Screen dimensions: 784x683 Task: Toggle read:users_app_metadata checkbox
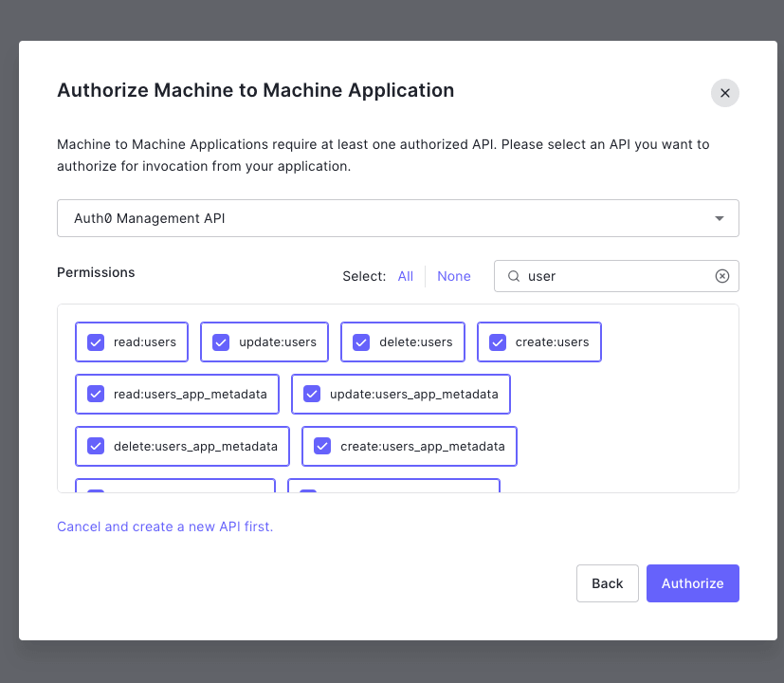(96, 395)
